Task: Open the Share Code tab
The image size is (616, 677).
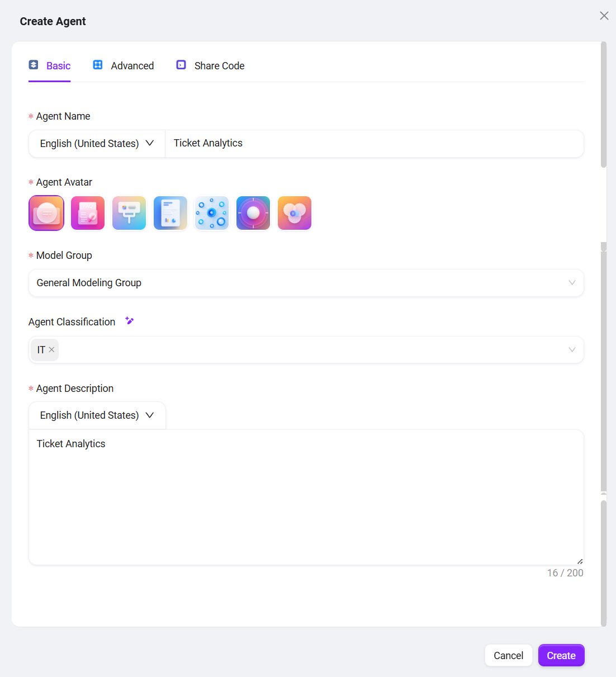Action: pyautogui.click(x=211, y=66)
